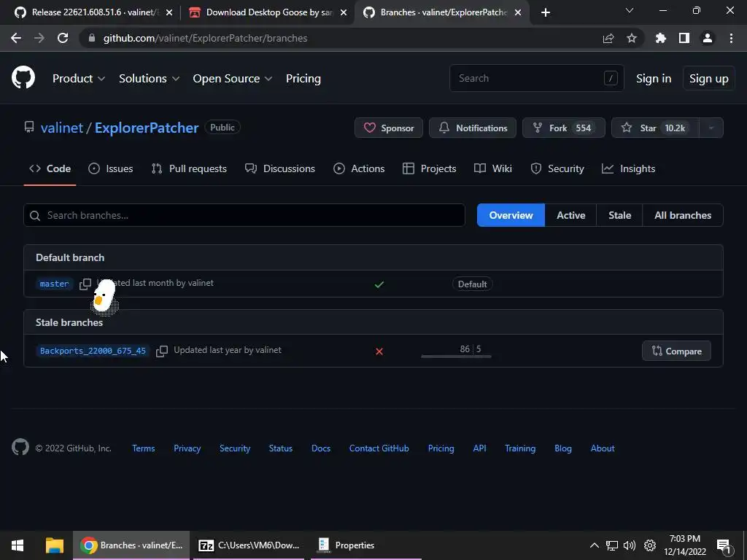Open a new browser tab
This screenshot has height=560, width=747.
(x=546, y=12)
